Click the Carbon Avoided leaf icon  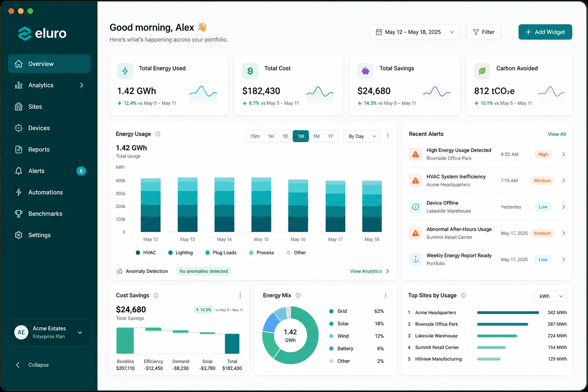click(482, 71)
